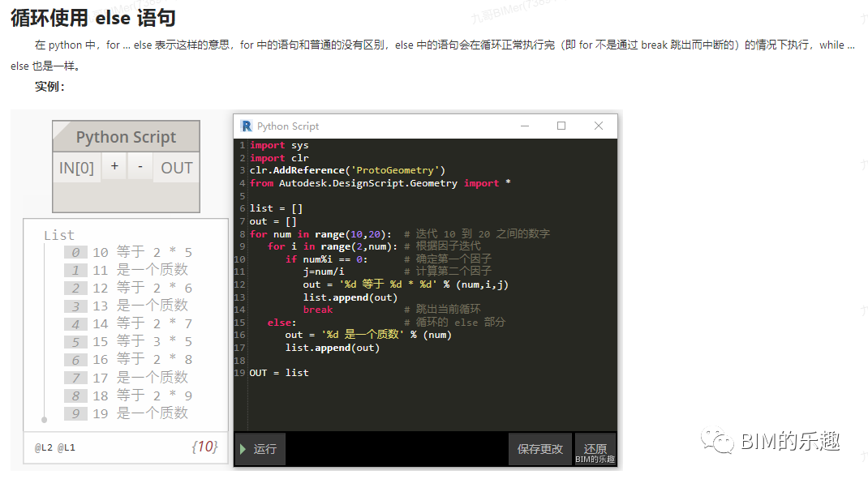Add an input with the "+" icon
Screen dimensions: 868x479
click(114, 167)
